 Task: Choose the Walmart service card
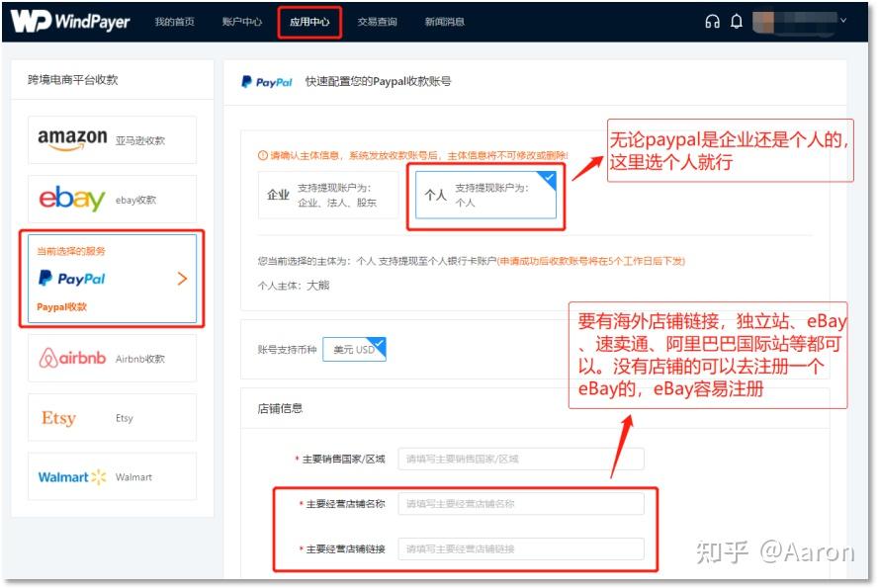tap(112, 476)
